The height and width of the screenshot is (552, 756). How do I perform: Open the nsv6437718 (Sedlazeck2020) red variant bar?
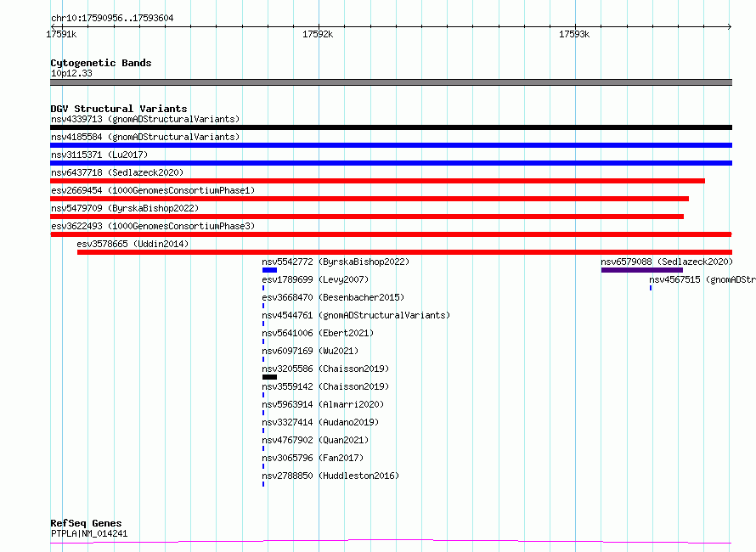point(377,181)
